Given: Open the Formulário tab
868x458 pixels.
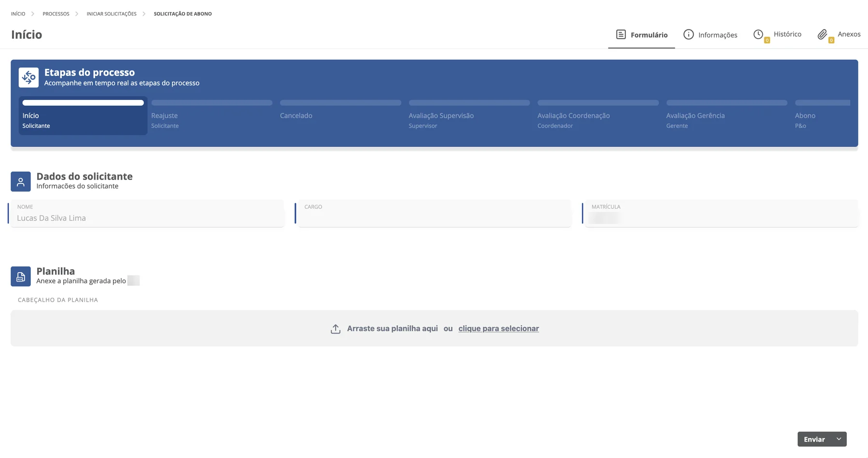Looking at the screenshot, I should (642, 35).
